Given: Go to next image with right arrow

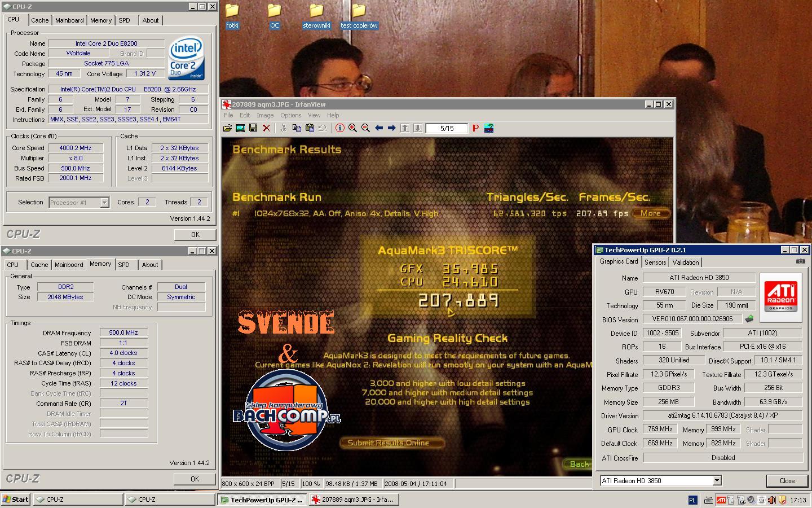Looking at the screenshot, I should 392,128.
